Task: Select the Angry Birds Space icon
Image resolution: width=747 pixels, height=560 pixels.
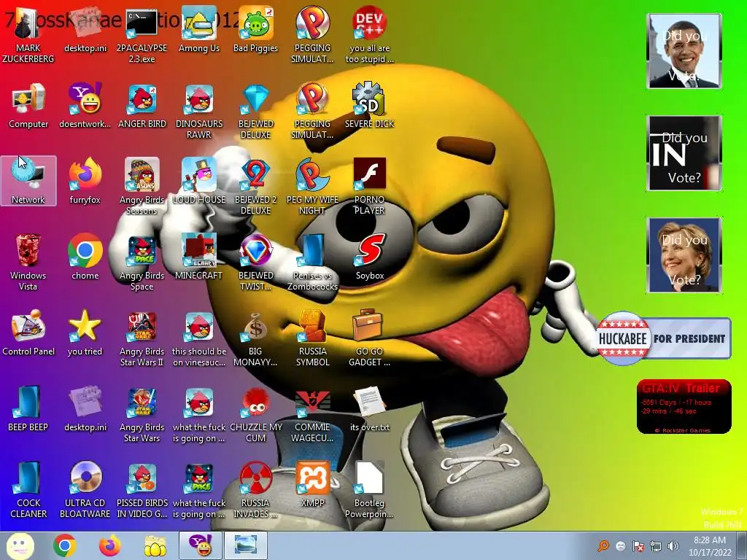Action: (142, 262)
